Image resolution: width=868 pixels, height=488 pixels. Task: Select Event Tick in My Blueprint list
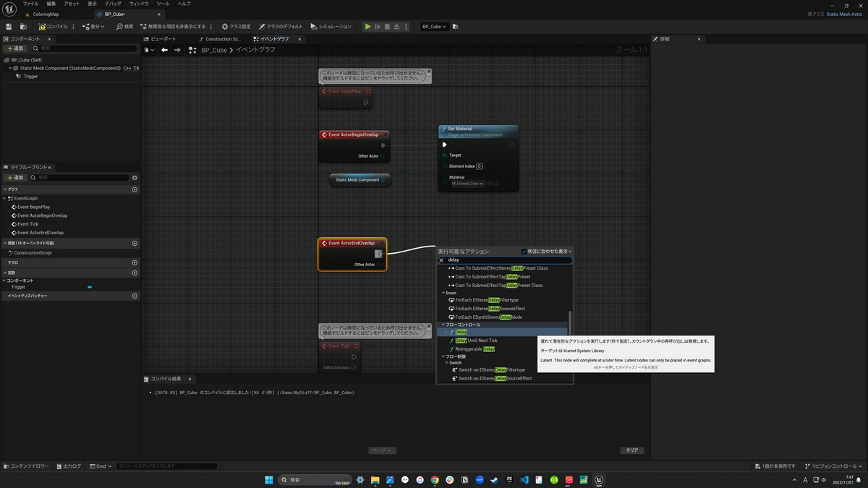(28, 224)
